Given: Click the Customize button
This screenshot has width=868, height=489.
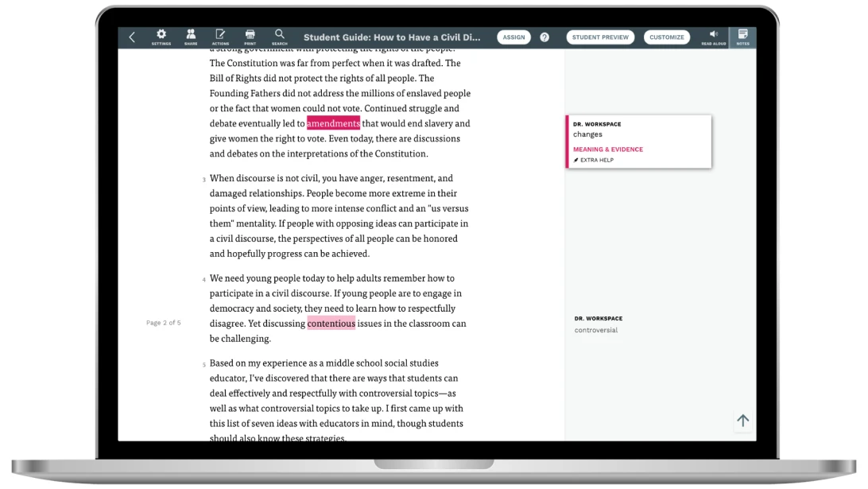Looking at the screenshot, I should (x=666, y=37).
